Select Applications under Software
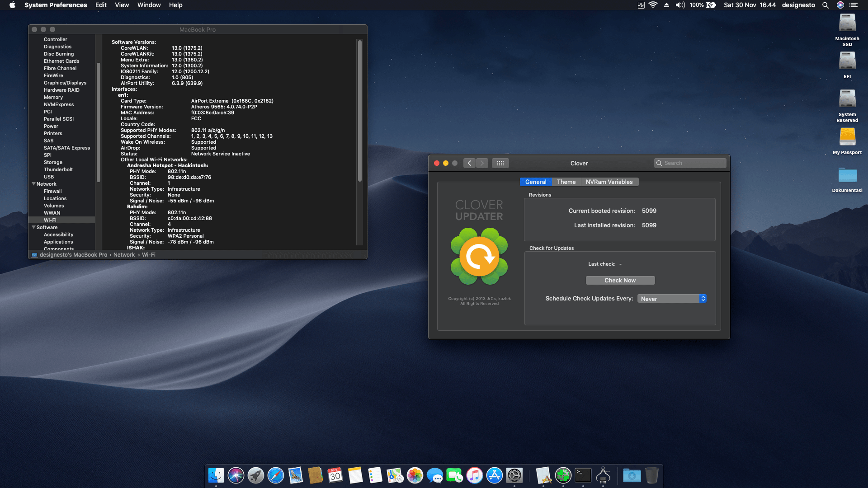868x488 pixels. [58, 242]
